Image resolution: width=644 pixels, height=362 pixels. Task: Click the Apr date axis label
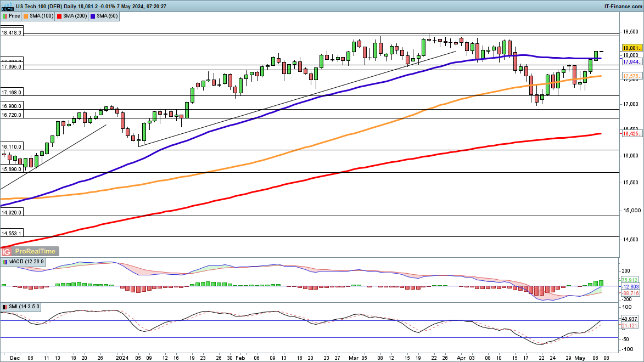(x=461, y=358)
